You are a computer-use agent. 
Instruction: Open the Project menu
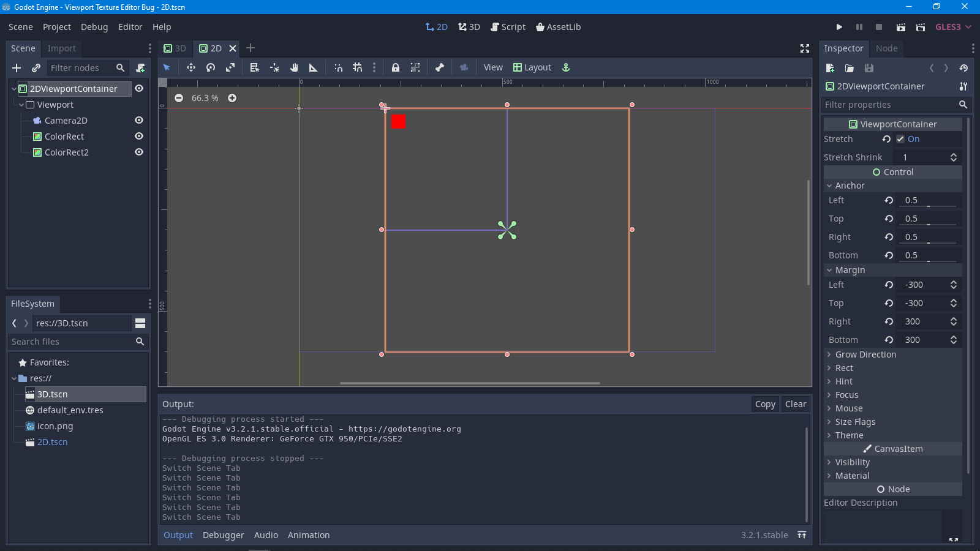(x=56, y=26)
